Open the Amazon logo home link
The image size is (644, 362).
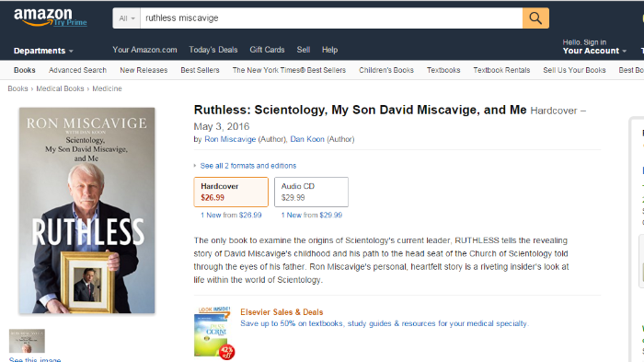(50, 18)
